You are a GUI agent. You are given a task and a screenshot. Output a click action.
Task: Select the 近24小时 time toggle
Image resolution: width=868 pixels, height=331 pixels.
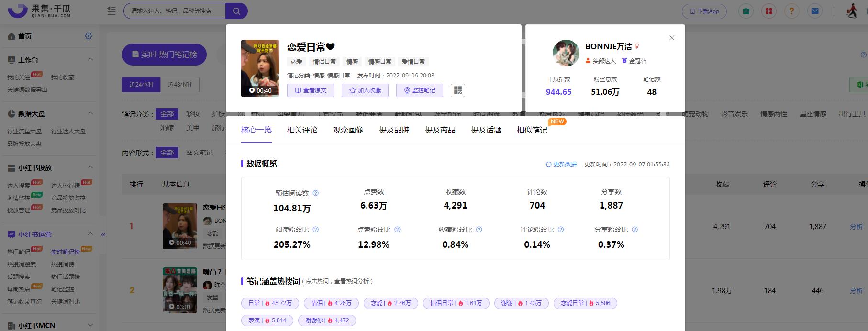(x=141, y=85)
